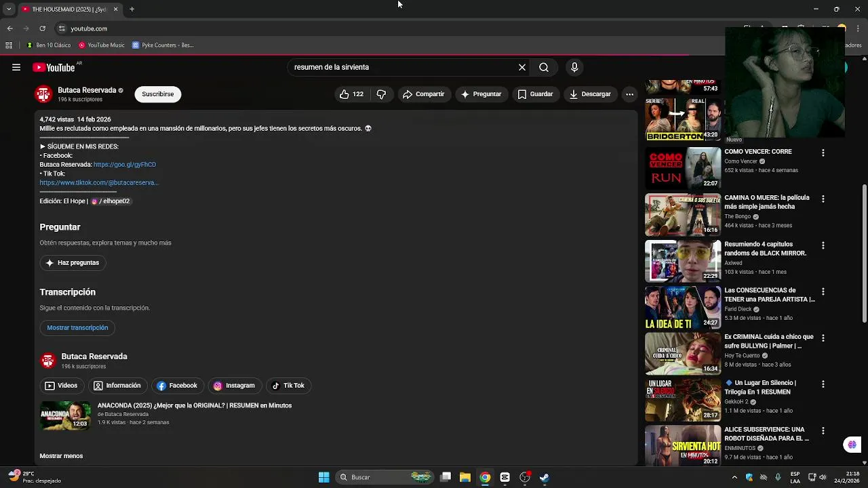
Task: Open Chrome apps grid icon
Action: [x=9, y=45]
